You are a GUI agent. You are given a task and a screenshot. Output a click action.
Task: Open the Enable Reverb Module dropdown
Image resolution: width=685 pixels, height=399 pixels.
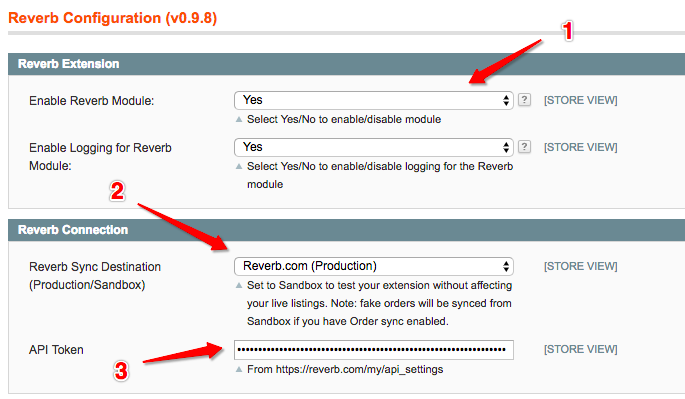tap(374, 101)
